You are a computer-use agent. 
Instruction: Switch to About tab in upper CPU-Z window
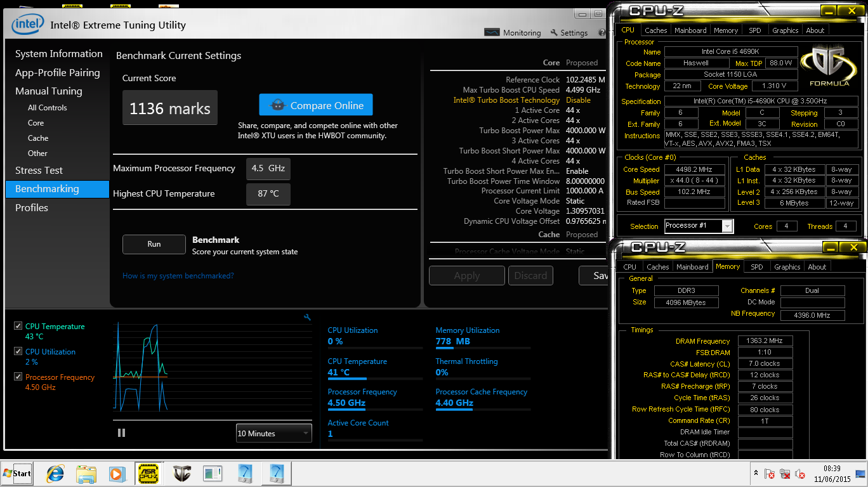[815, 30]
